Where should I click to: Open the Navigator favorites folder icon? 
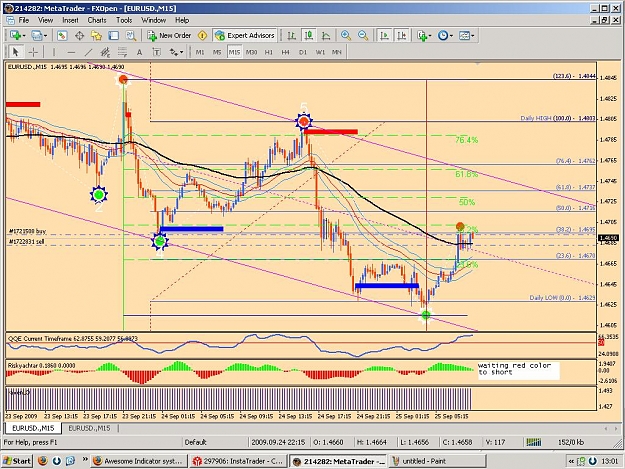pos(96,35)
